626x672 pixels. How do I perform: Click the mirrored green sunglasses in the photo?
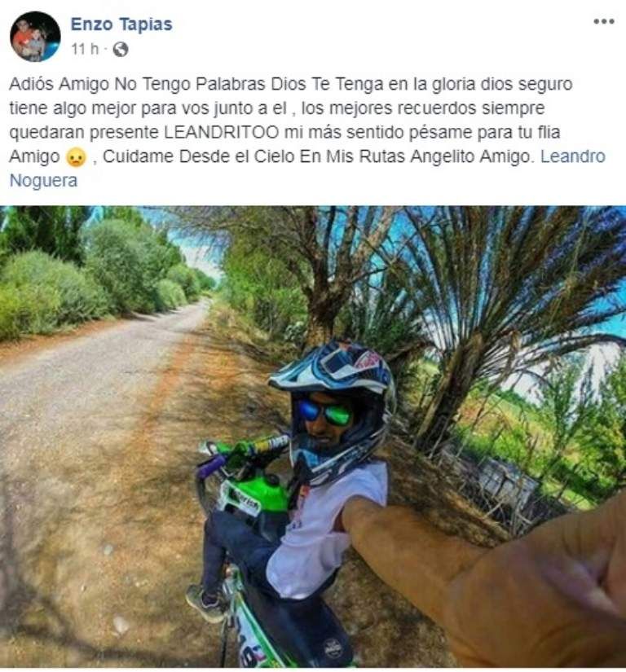pyautogui.click(x=324, y=413)
